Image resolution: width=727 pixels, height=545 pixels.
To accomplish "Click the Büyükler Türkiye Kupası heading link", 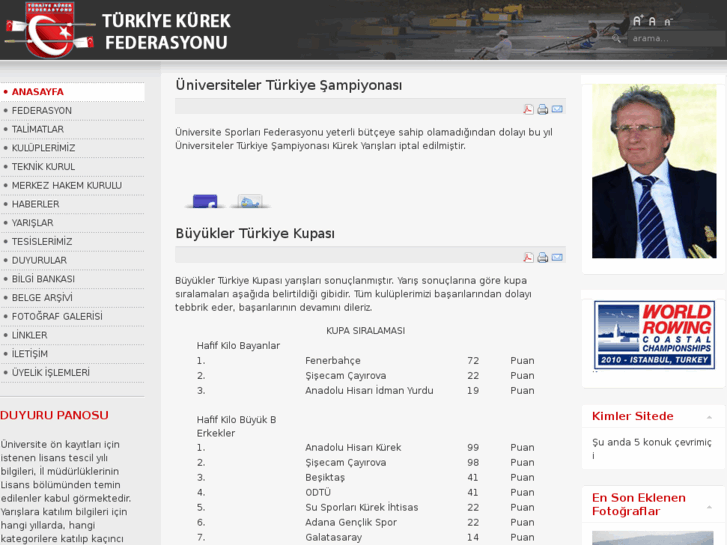I will 254,234.
